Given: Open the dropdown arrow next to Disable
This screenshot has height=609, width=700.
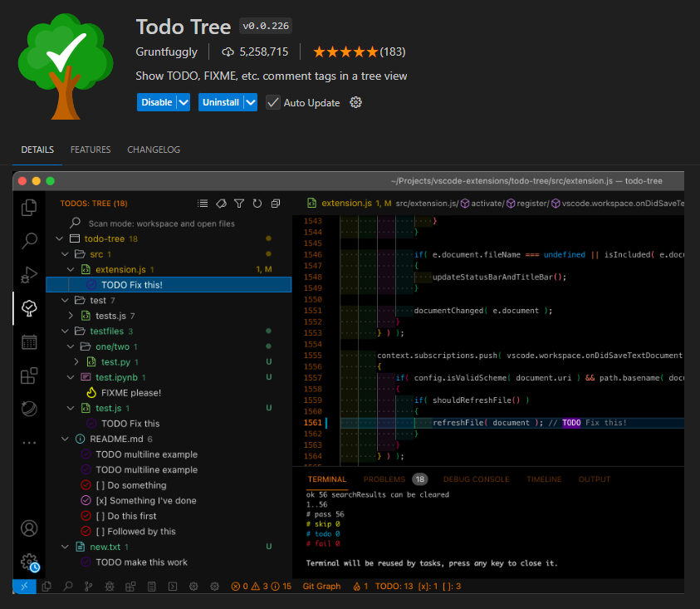Looking at the screenshot, I should pos(184,102).
